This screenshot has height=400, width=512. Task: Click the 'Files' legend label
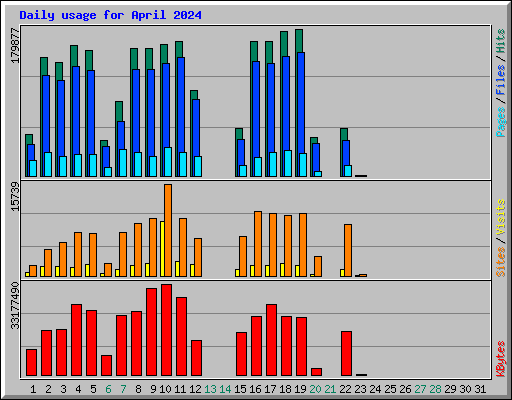tap(501, 80)
